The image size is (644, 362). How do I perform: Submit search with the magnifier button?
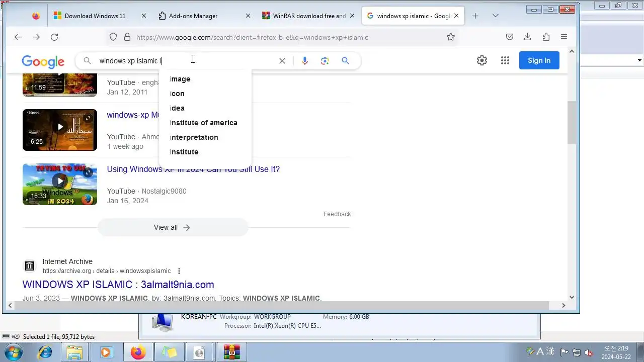tap(345, 61)
